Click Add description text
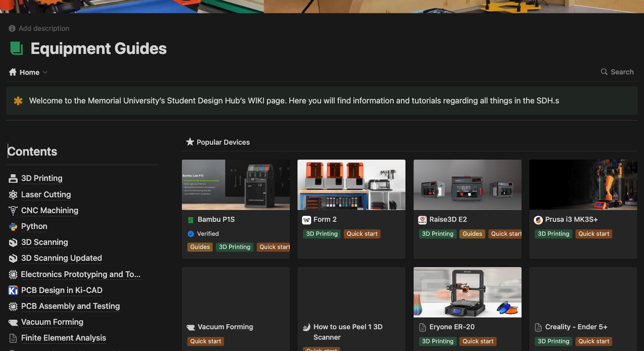 (x=44, y=28)
